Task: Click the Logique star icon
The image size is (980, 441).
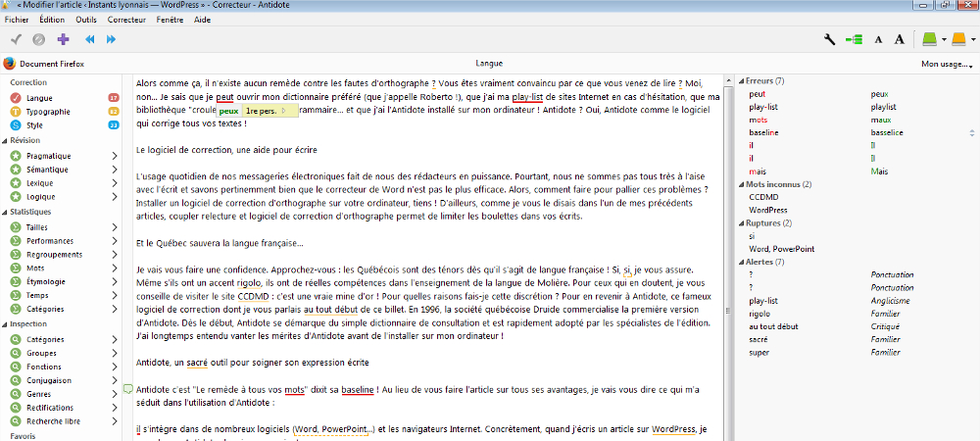Action: click(x=16, y=197)
